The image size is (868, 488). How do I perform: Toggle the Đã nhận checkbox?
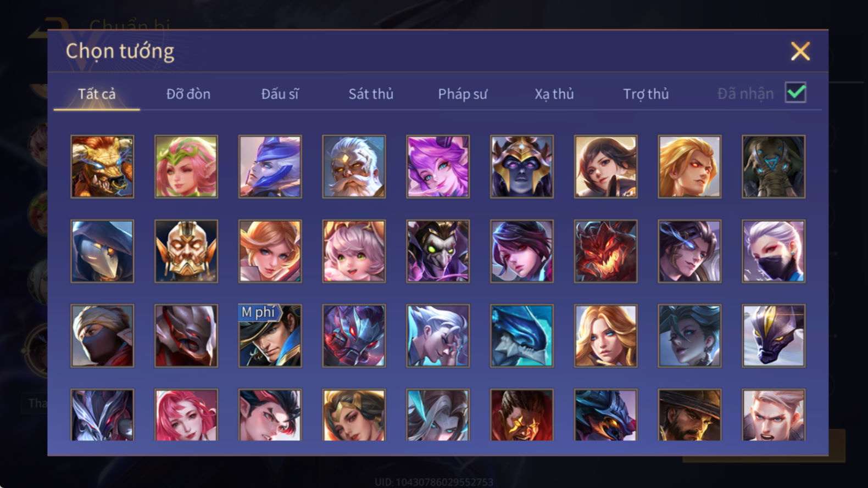795,92
